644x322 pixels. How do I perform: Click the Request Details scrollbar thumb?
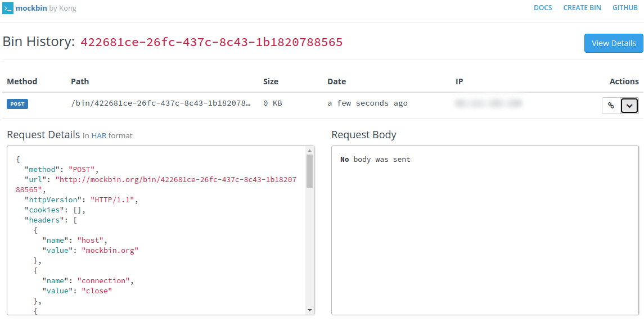click(x=310, y=171)
